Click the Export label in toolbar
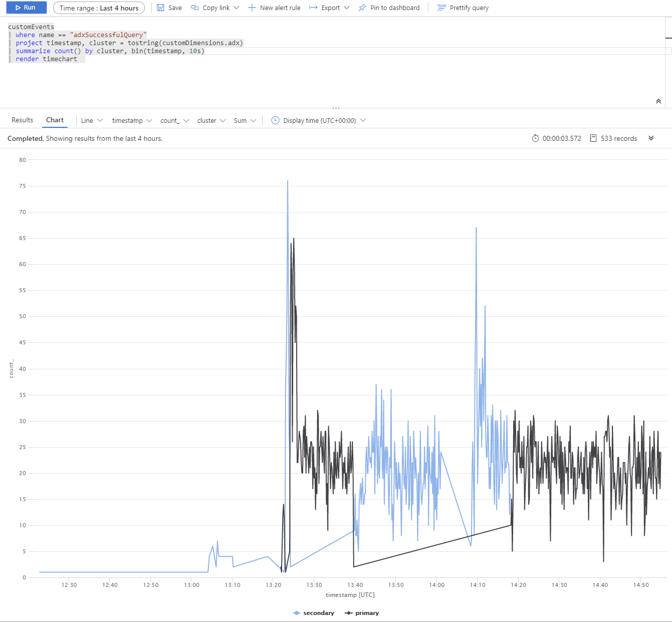Screen dimensions: 672x622 click(331, 8)
